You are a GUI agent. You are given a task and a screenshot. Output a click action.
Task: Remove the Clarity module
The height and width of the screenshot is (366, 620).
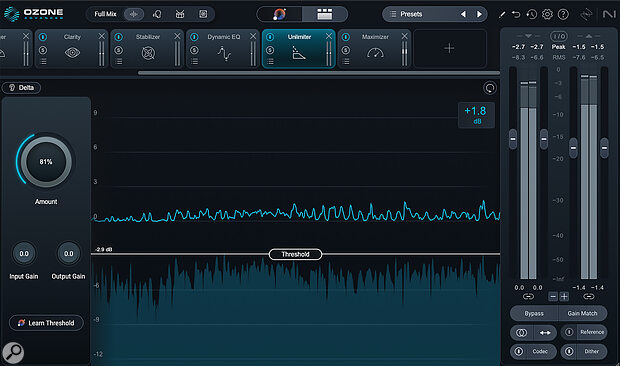(102, 36)
